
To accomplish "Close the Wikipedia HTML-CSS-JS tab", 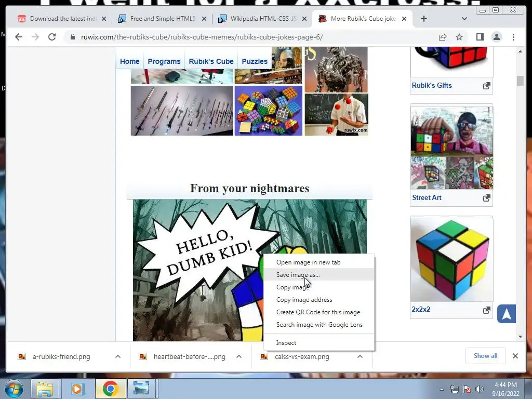I will click(x=304, y=19).
